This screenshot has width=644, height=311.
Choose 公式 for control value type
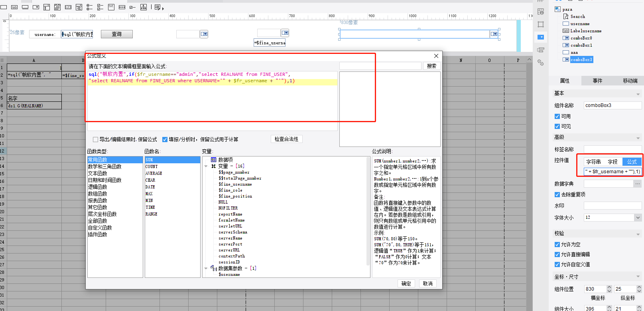[632, 162]
